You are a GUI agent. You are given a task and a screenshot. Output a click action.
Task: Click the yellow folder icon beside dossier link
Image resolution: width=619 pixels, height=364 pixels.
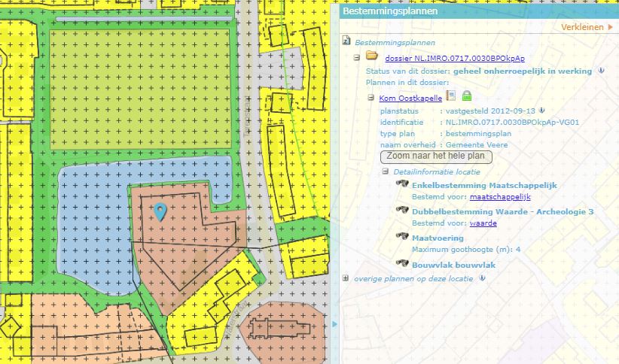pos(371,55)
